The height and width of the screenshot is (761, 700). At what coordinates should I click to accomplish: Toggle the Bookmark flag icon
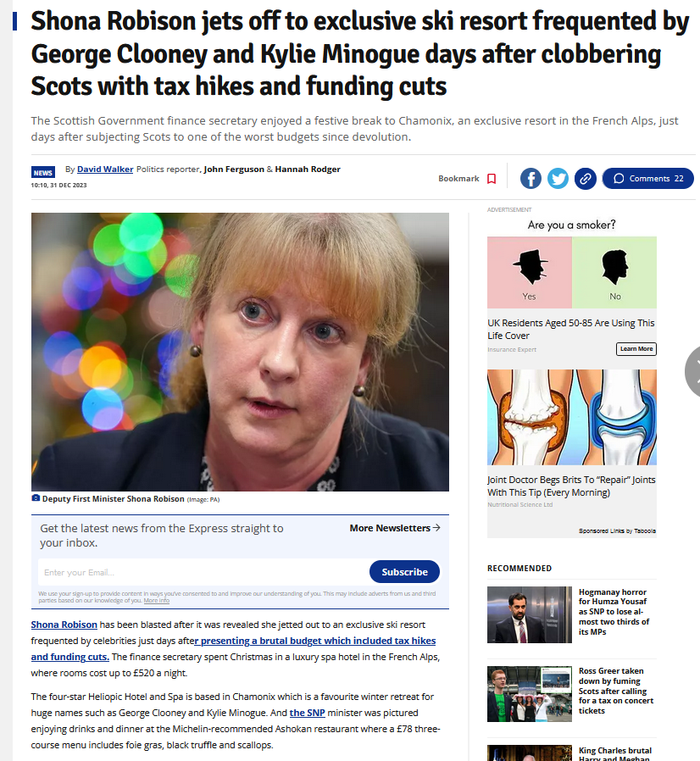click(492, 179)
